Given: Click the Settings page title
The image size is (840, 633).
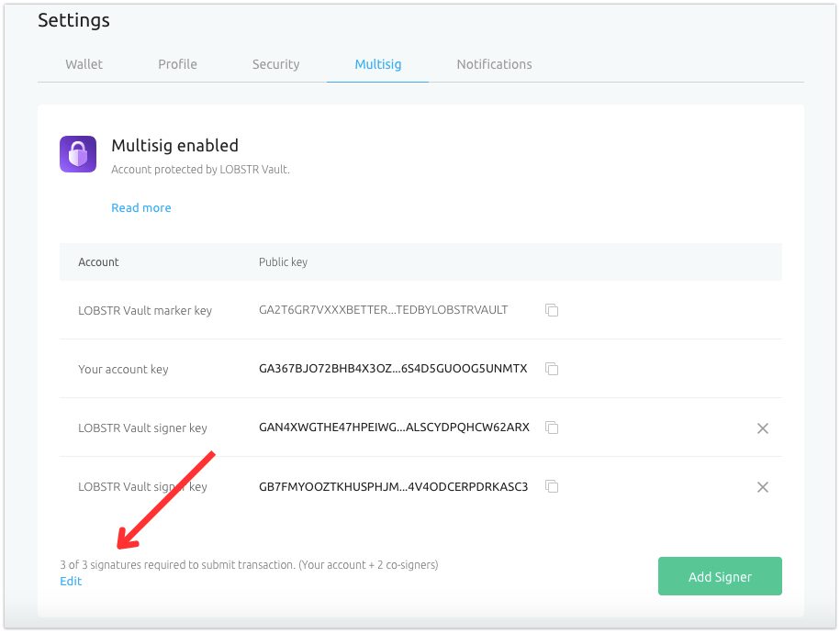Looking at the screenshot, I should [x=74, y=20].
